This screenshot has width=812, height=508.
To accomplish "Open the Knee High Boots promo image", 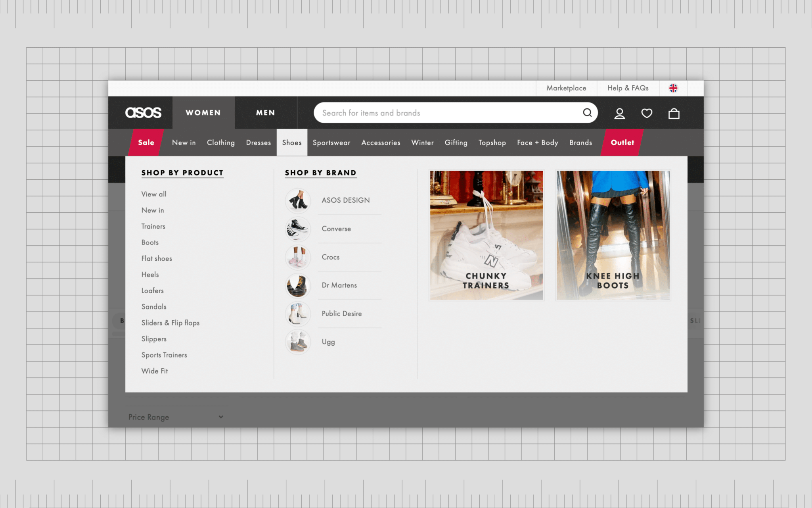I will pyautogui.click(x=613, y=235).
